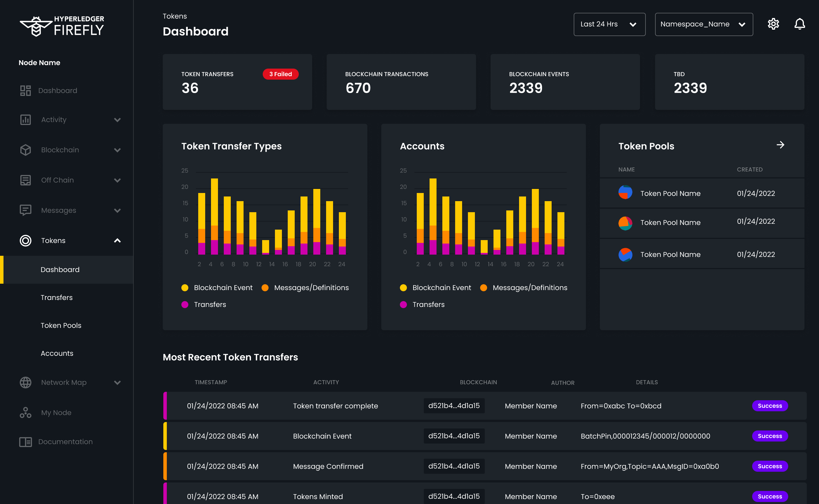Open the Last 24 Hrs time dropdown
Viewport: 819px width, 504px height.
[609, 24]
